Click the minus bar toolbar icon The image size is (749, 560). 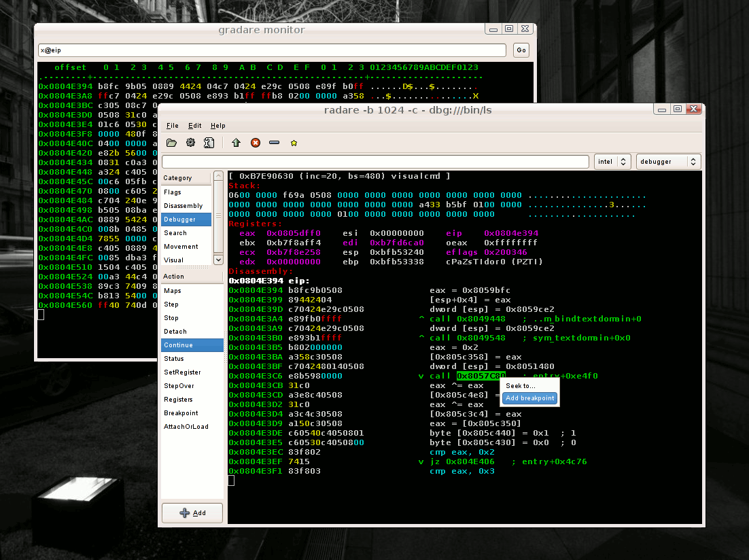[x=274, y=143]
